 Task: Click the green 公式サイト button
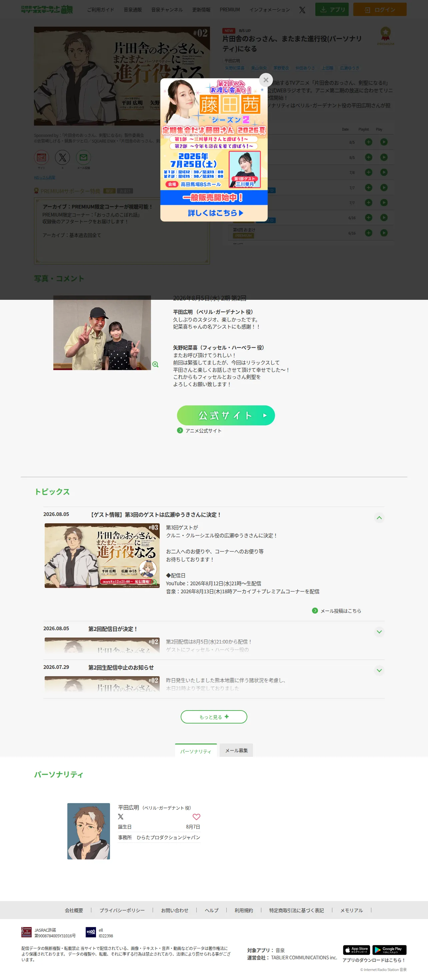point(226,415)
